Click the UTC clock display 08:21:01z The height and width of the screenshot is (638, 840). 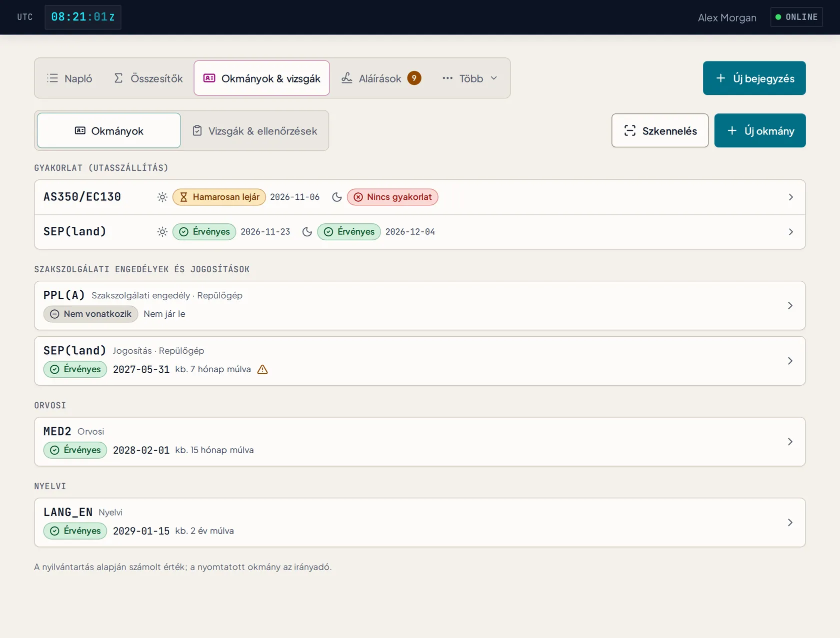[x=83, y=17]
